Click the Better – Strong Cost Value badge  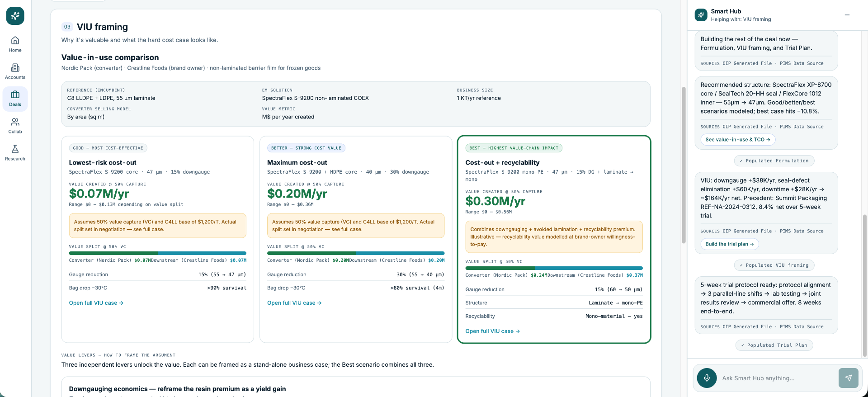pos(306,148)
